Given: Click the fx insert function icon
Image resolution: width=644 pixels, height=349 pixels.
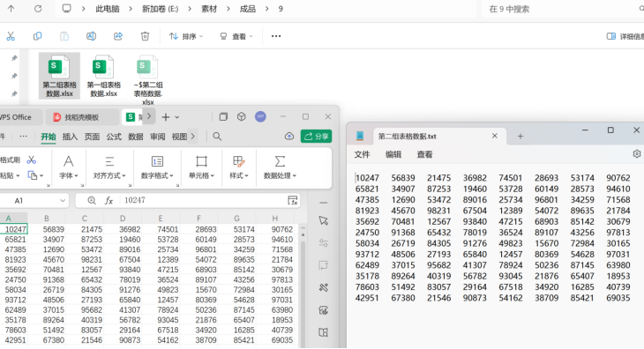Looking at the screenshot, I should [x=109, y=201].
